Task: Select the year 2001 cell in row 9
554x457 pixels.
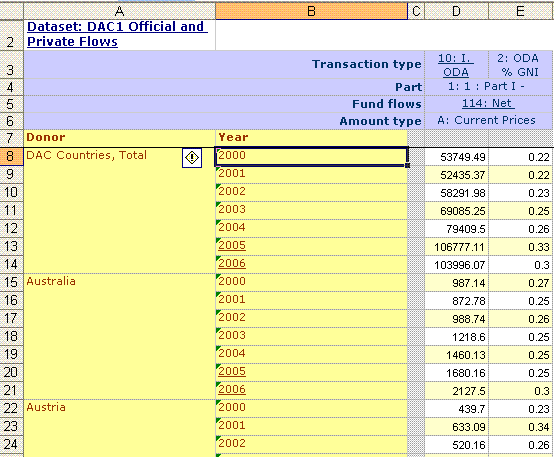Action: tap(311, 174)
